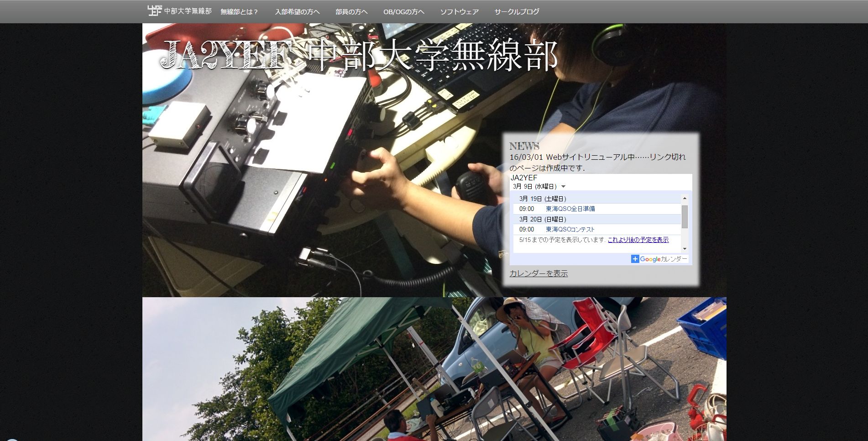Click calendar agenda scroll up arrow

tap(685, 198)
